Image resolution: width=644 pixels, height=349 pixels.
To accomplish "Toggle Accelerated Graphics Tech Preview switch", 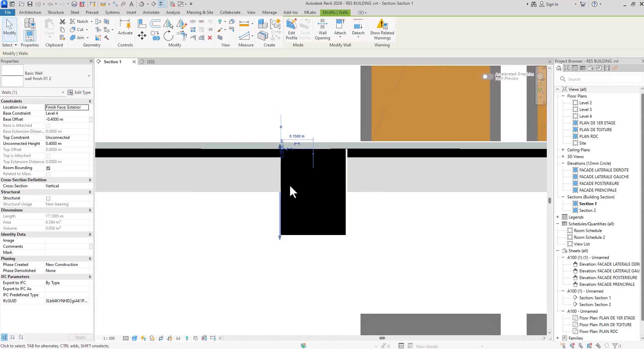I will point(487,77).
